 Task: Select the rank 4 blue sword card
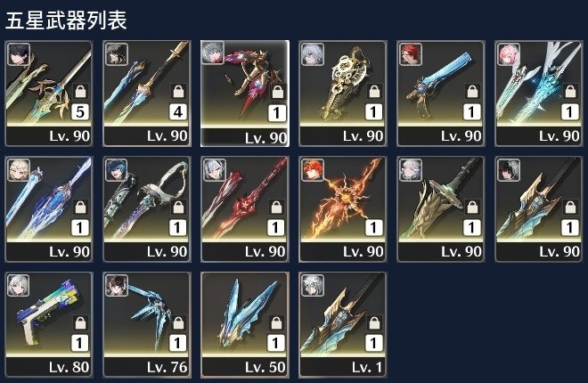tap(147, 94)
